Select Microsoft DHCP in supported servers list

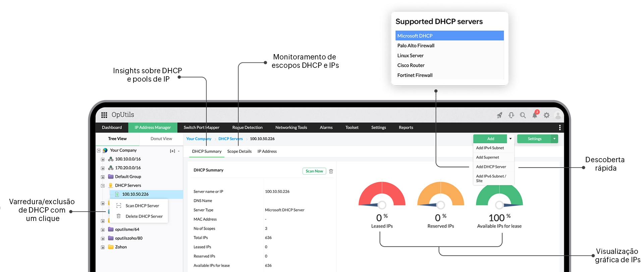[x=449, y=36]
